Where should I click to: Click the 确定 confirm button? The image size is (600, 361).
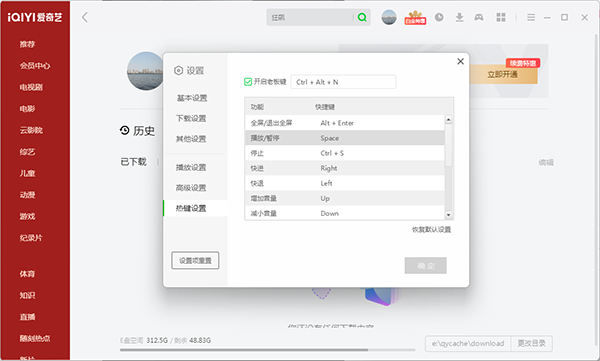pos(426,265)
